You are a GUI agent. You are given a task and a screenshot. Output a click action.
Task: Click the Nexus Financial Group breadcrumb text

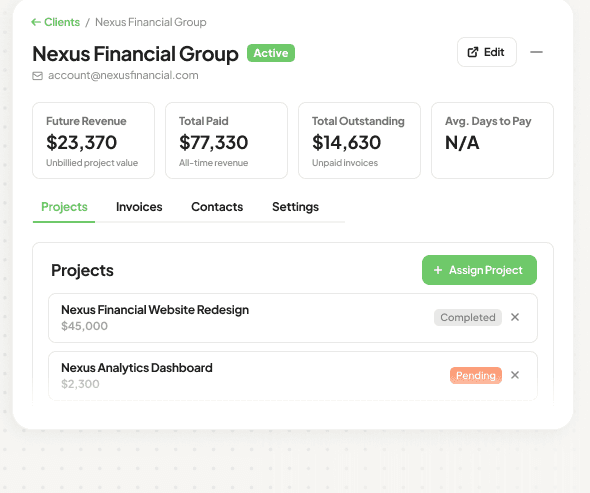[x=151, y=22]
